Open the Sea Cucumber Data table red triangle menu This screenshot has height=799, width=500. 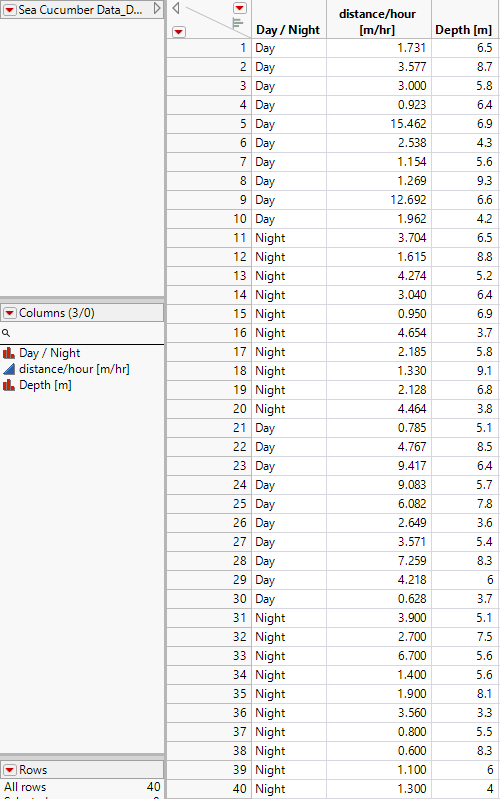pyautogui.click(x=9, y=10)
